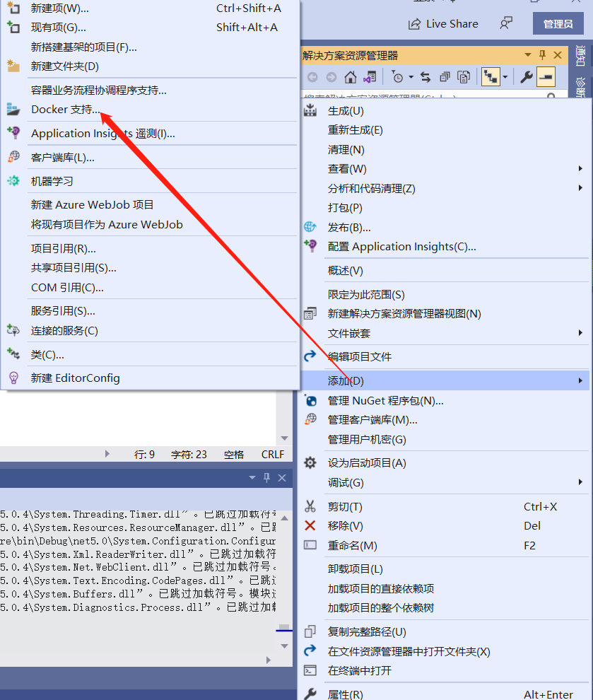Click Application Insights 遥测(I)... lightbulb icon
This screenshot has height=700, width=593.
pyautogui.click(x=13, y=133)
